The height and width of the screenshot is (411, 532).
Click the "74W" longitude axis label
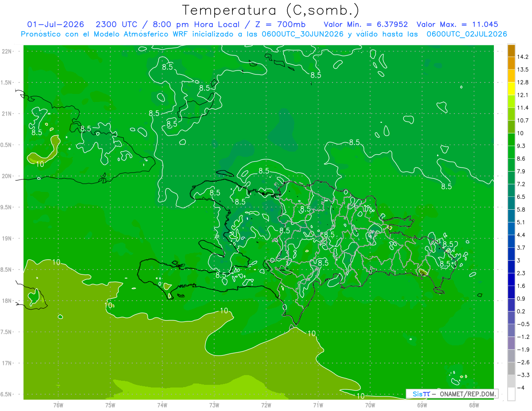point(162,405)
